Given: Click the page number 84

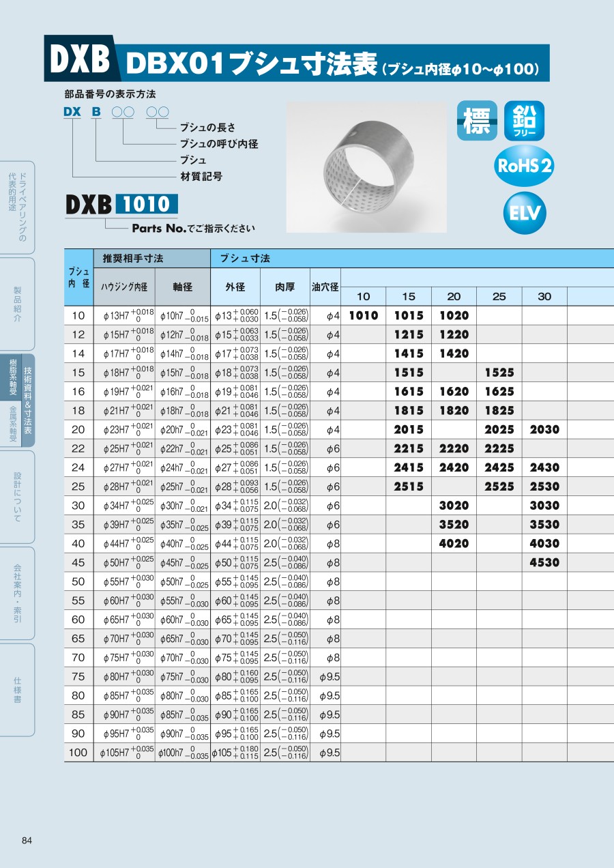Looking at the screenshot, I should point(27,840).
